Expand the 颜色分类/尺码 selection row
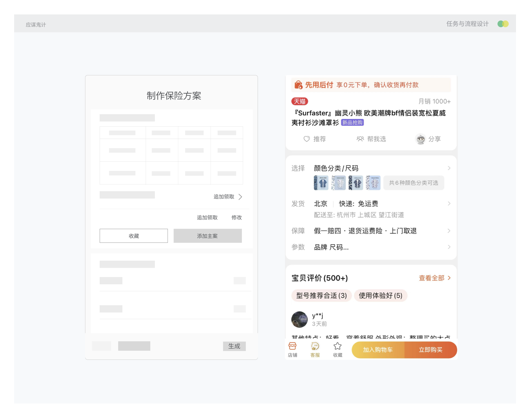 pos(449,168)
